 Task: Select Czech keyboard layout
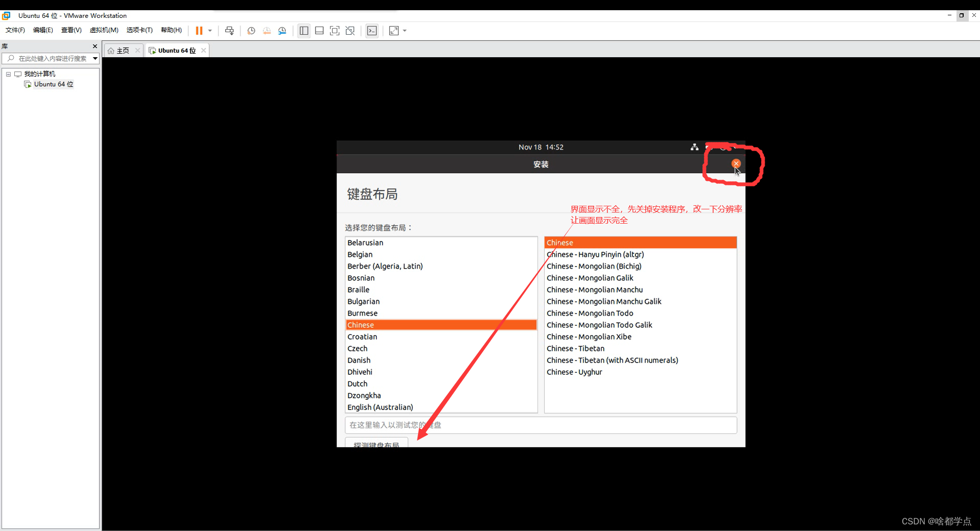click(441, 348)
